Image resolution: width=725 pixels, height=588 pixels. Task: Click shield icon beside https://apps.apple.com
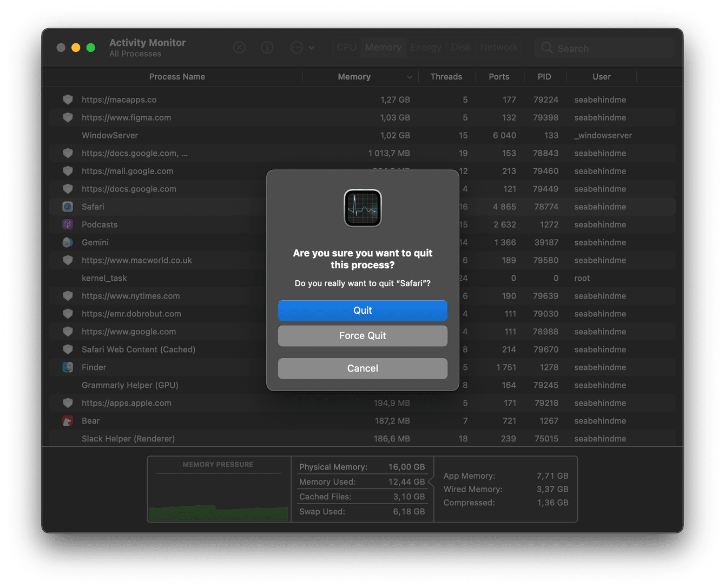pos(68,403)
